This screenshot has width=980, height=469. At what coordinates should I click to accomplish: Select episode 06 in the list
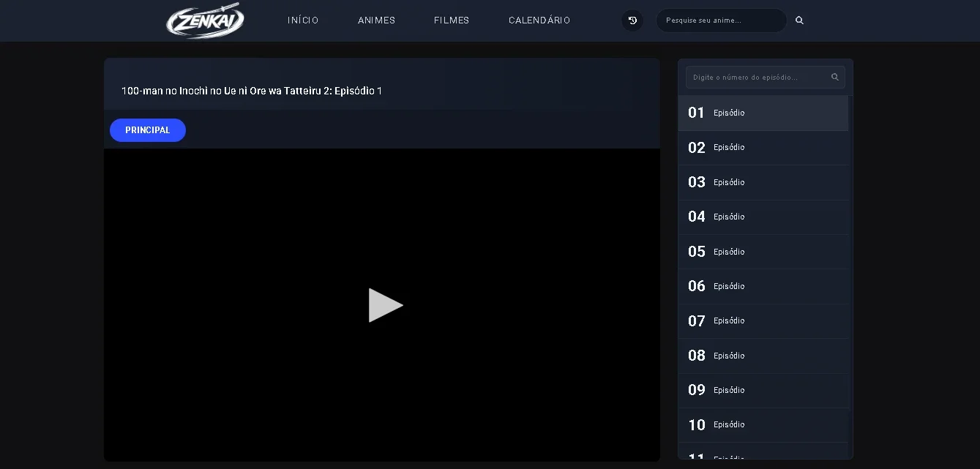click(x=763, y=286)
